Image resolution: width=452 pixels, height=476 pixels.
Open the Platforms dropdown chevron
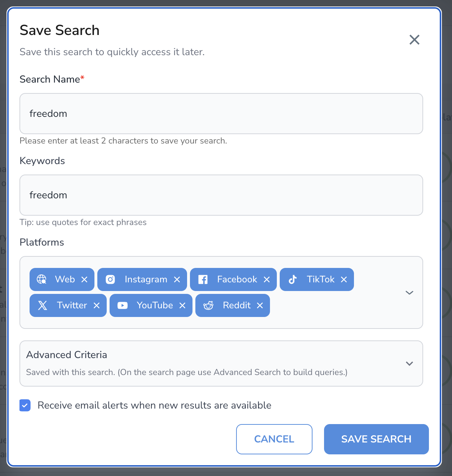click(x=409, y=292)
